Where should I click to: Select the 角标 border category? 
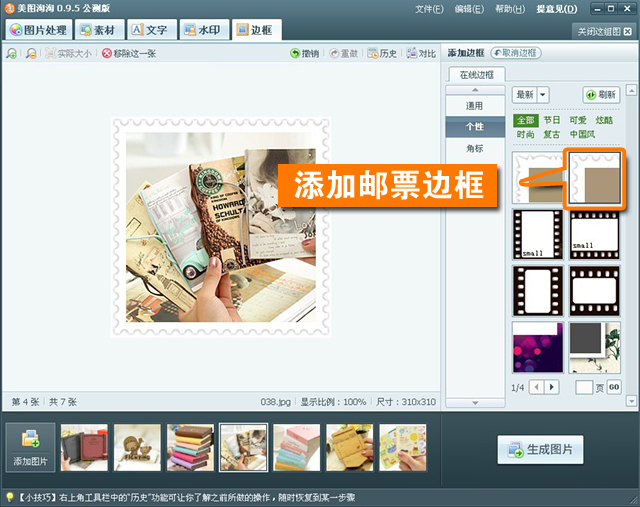pos(474,149)
